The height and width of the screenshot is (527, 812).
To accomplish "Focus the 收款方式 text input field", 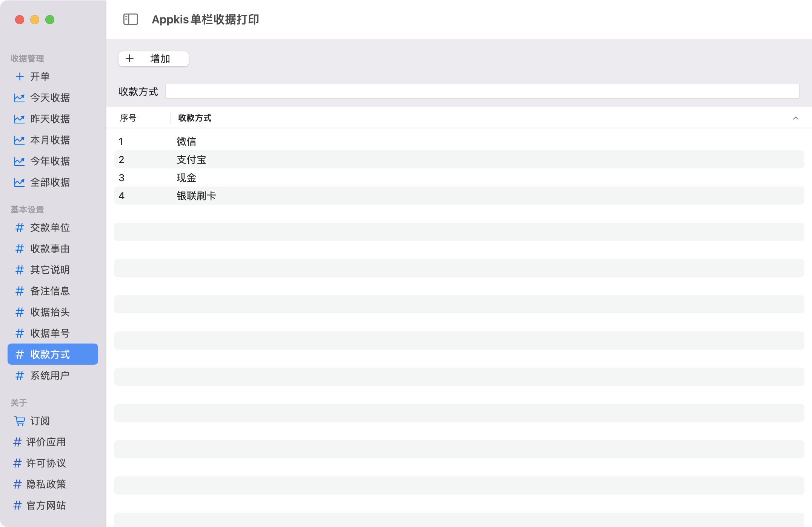I will pos(482,91).
